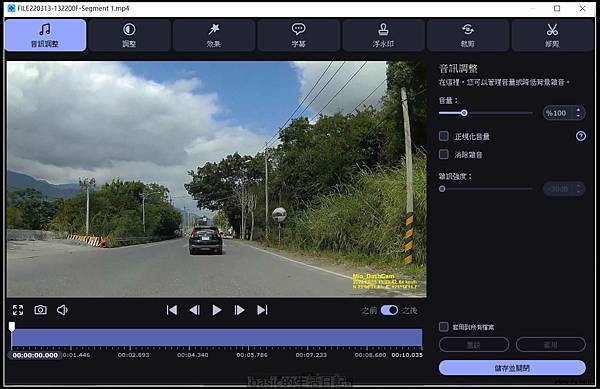600x389 pixels.
Task: Step forward one frame
Action: tap(239, 310)
